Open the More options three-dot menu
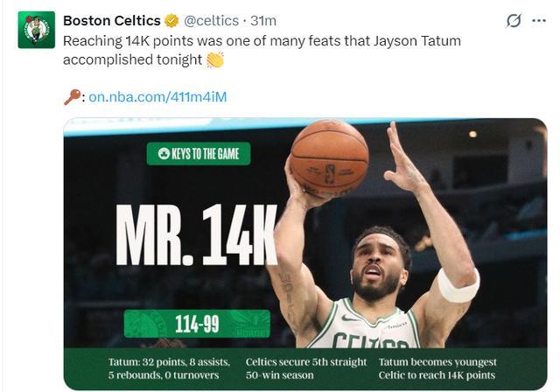 (x=539, y=21)
